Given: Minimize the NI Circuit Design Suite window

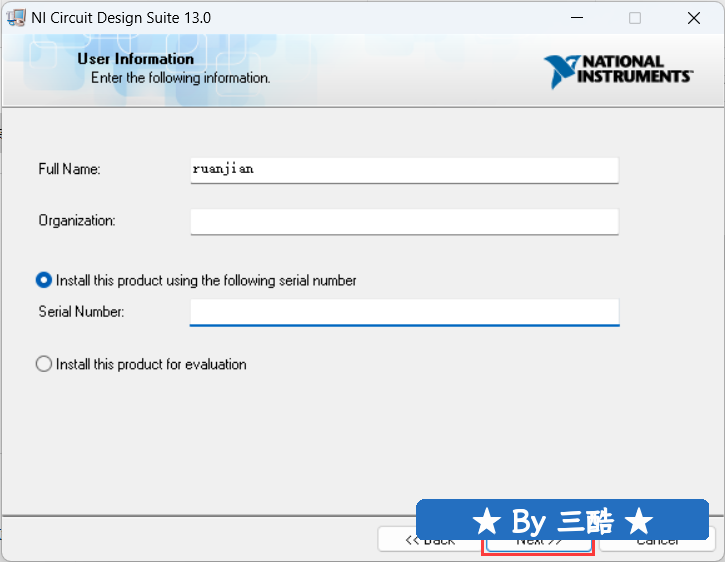Looking at the screenshot, I should tap(577, 18).
